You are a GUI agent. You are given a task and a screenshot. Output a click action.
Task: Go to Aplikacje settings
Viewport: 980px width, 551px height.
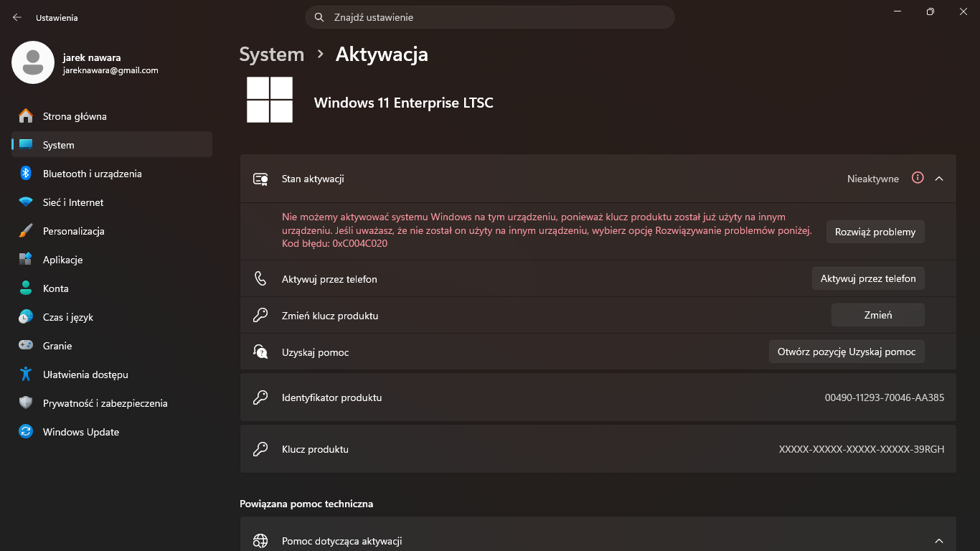(x=112, y=260)
